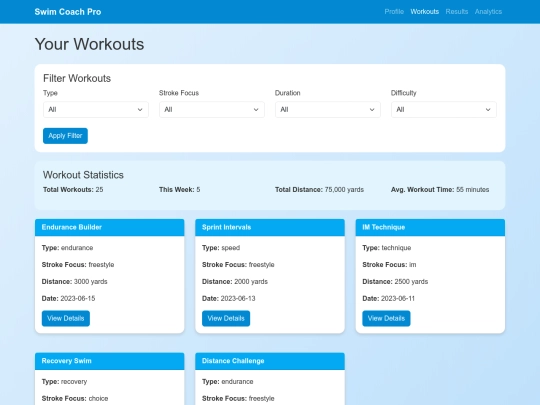This screenshot has width=540, height=405.
Task: Click the date 2023-06-11
Action: point(397,299)
